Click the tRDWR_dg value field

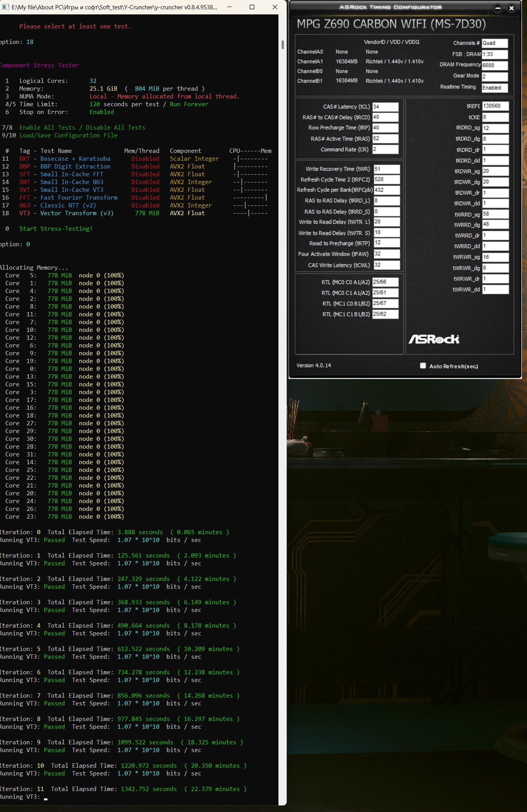coord(495,182)
